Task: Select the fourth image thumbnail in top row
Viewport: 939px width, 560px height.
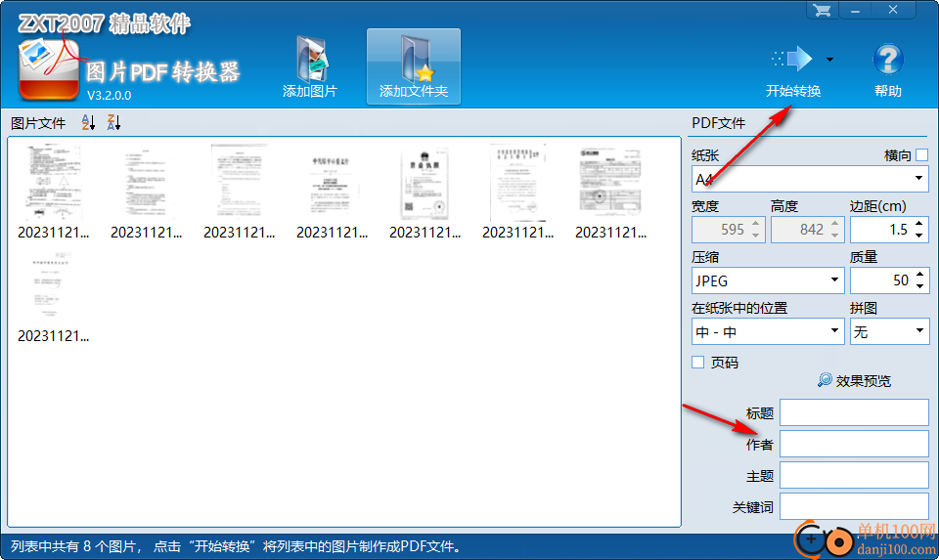Action: point(332,182)
